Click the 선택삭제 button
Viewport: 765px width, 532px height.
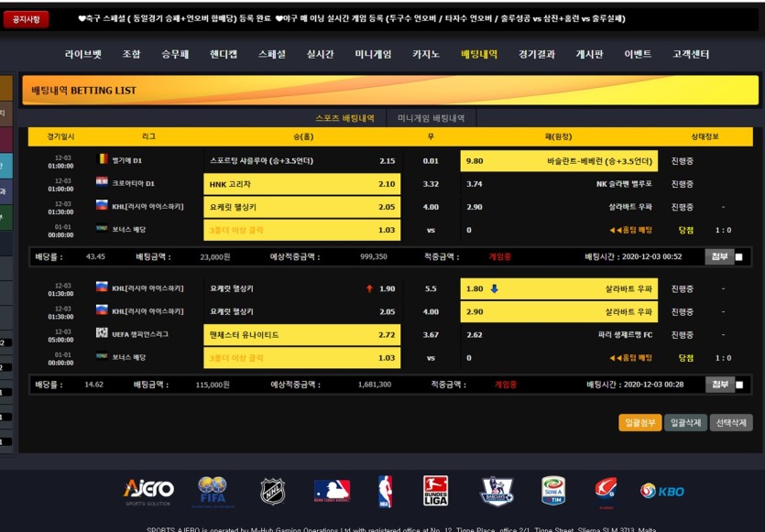point(731,422)
